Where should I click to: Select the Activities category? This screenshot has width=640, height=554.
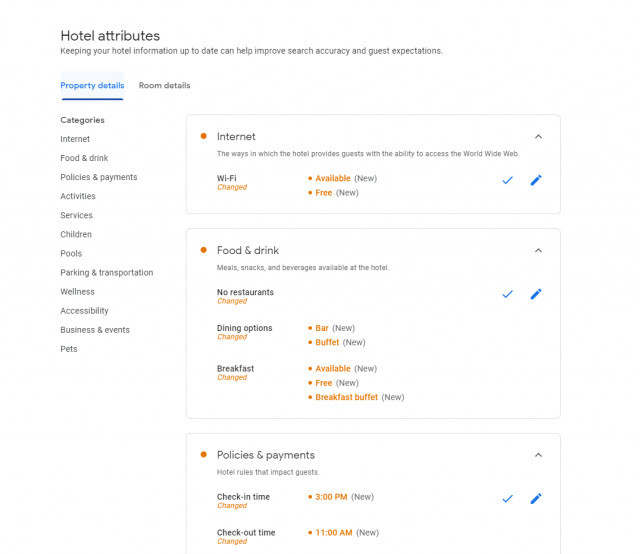coord(78,196)
